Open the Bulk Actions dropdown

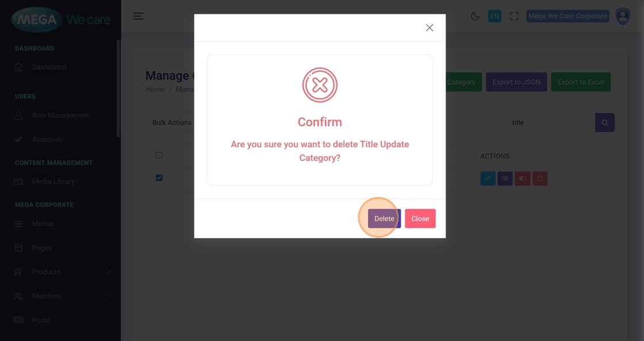click(x=171, y=122)
